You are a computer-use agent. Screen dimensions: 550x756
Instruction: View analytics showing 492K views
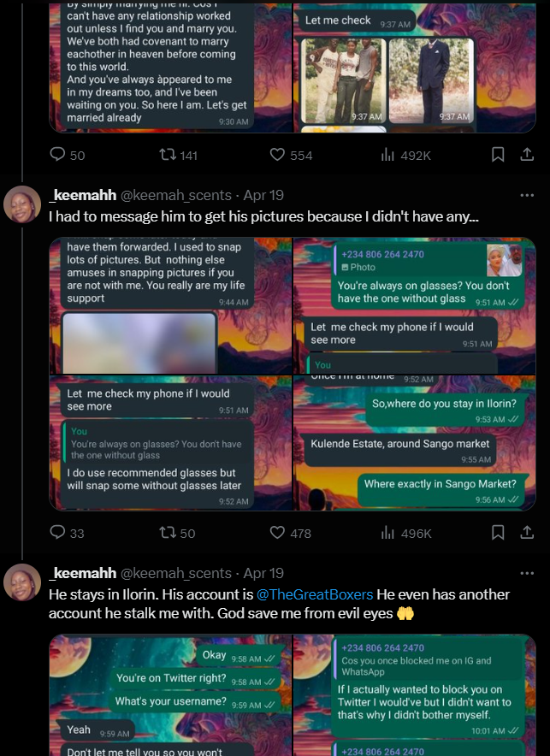pos(405,155)
